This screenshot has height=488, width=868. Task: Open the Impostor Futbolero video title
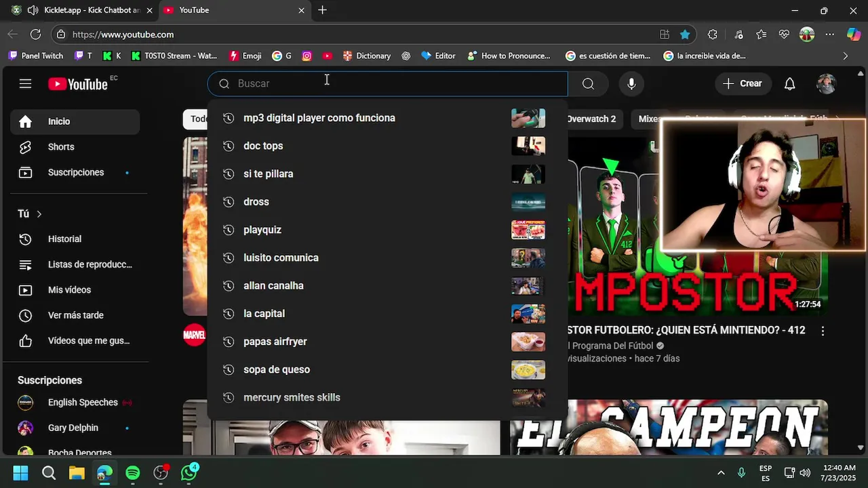pyautogui.click(x=686, y=330)
